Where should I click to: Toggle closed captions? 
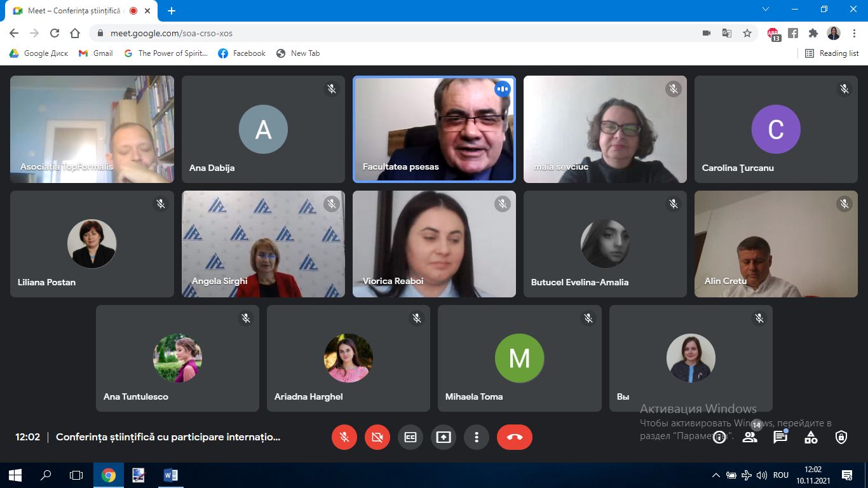[x=410, y=437]
